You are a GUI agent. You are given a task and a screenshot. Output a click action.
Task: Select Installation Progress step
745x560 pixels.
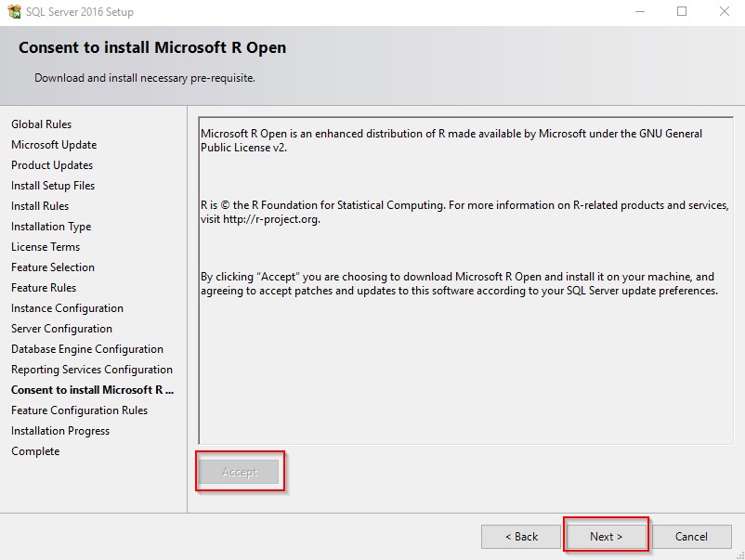(60, 431)
